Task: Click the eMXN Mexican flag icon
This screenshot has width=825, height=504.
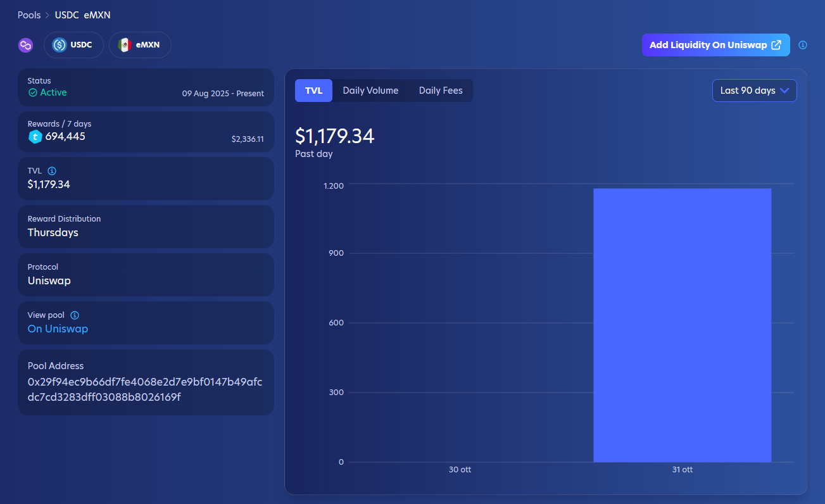Action: [x=125, y=45]
